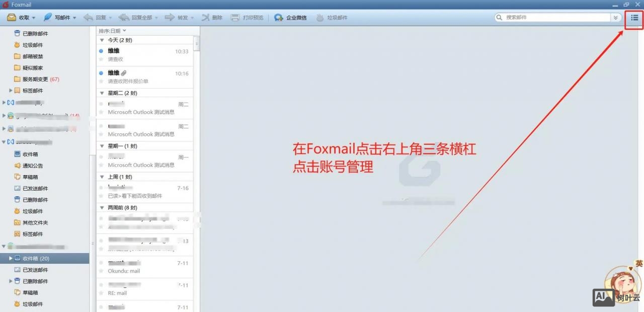
Task: Delete the selected email using 删除 icon
Action: tap(211, 17)
